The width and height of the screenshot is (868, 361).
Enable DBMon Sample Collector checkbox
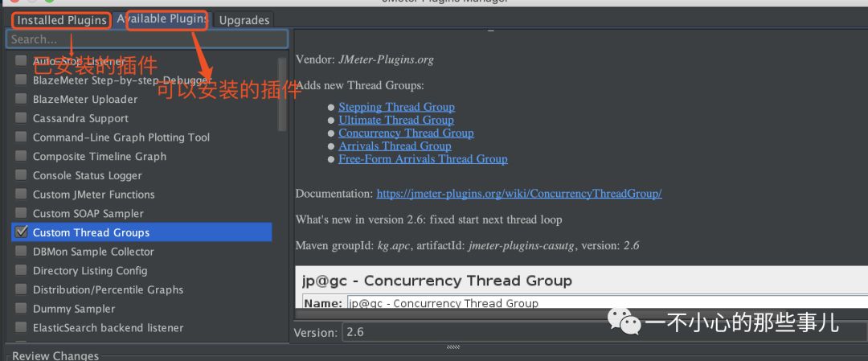(x=21, y=251)
